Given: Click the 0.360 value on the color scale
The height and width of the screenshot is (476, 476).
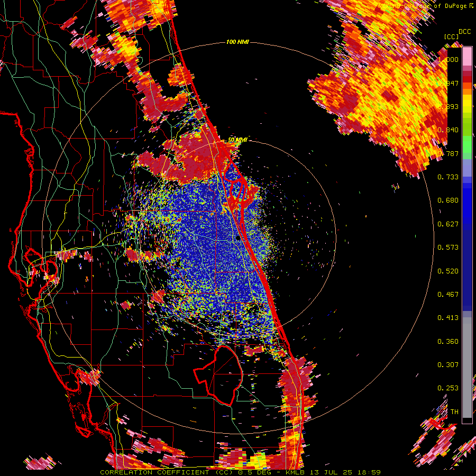Looking at the screenshot, I should point(448,342).
